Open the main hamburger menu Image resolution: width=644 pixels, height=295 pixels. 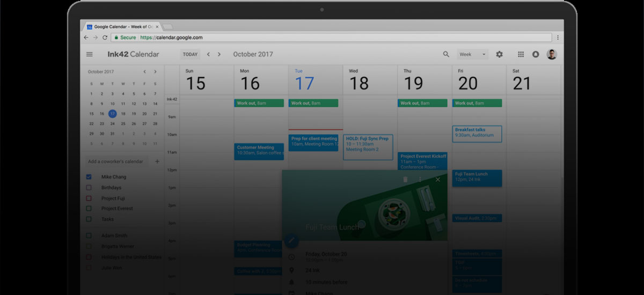[x=90, y=54]
